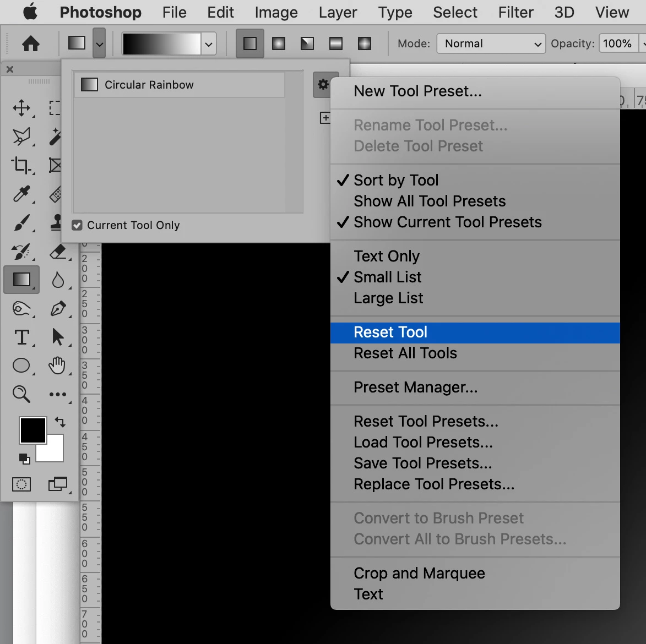Select the Blur tool
The height and width of the screenshot is (644, 646).
pyautogui.click(x=58, y=280)
